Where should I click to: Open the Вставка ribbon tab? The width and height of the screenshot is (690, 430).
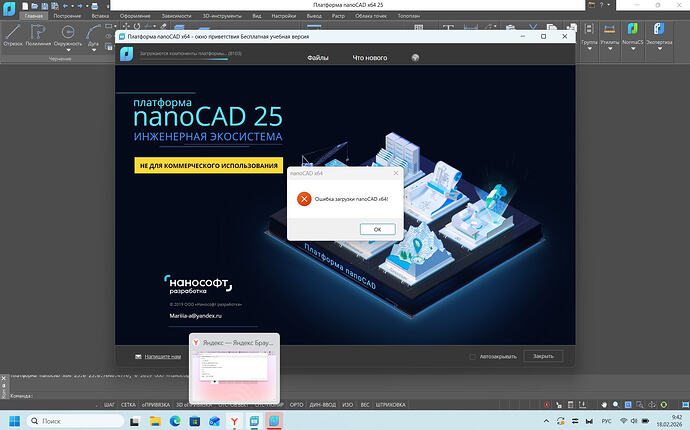(101, 16)
